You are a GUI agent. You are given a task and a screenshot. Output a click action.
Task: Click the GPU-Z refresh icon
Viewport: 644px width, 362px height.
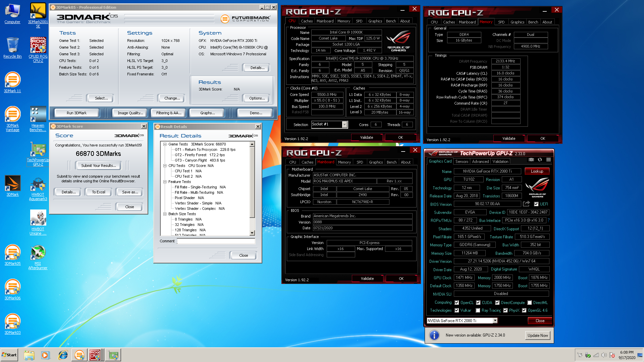click(540, 160)
